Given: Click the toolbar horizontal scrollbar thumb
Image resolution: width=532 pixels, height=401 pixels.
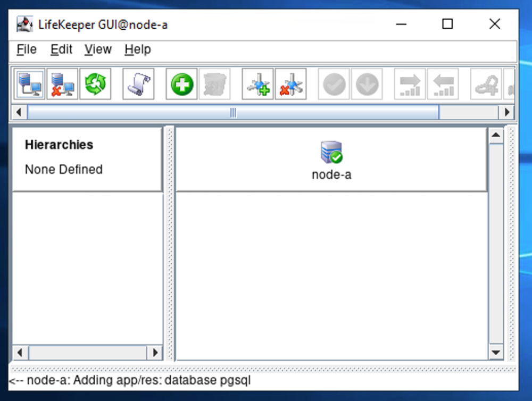Looking at the screenshot, I should tap(233, 112).
